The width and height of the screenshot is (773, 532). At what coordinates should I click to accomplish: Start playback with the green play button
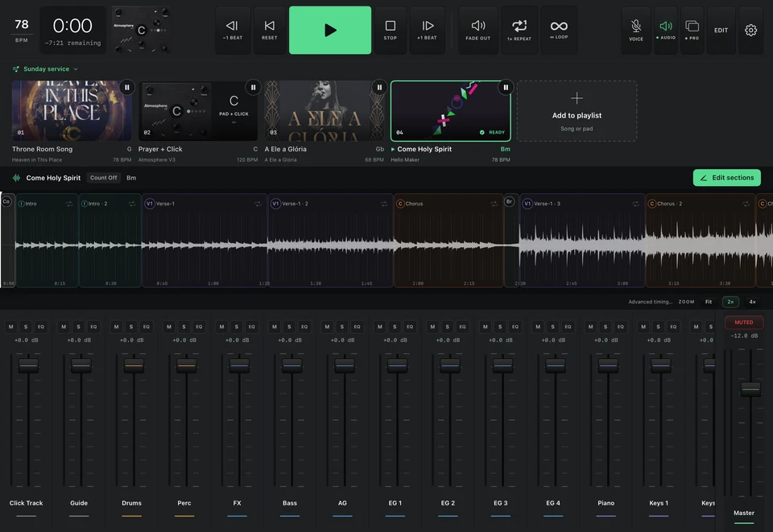tap(330, 30)
